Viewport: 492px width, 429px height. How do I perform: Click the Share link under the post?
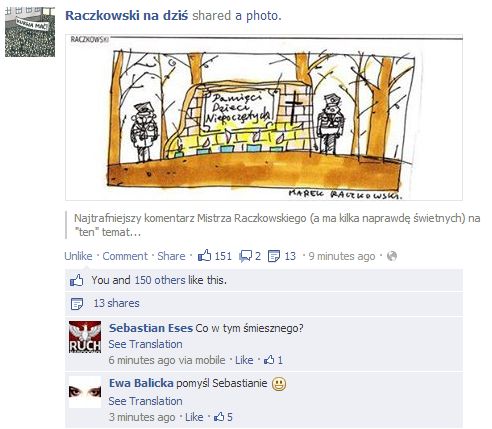[171, 256]
